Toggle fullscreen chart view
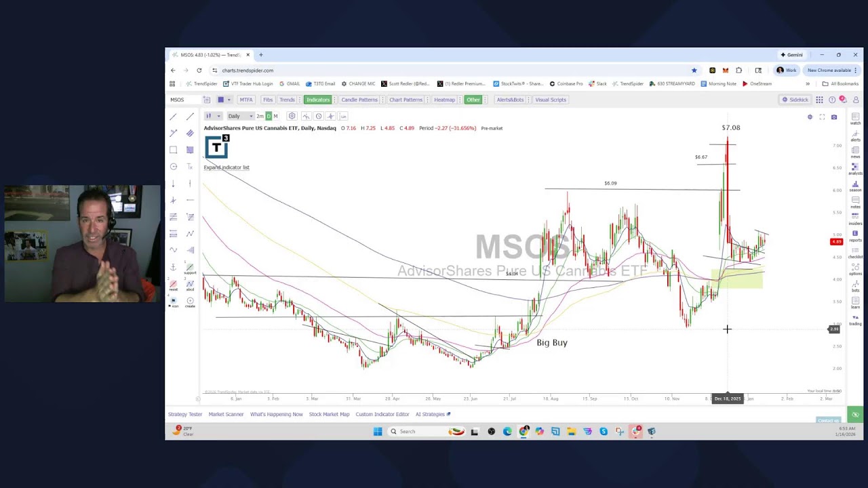868x488 pixels. click(x=822, y=117)
